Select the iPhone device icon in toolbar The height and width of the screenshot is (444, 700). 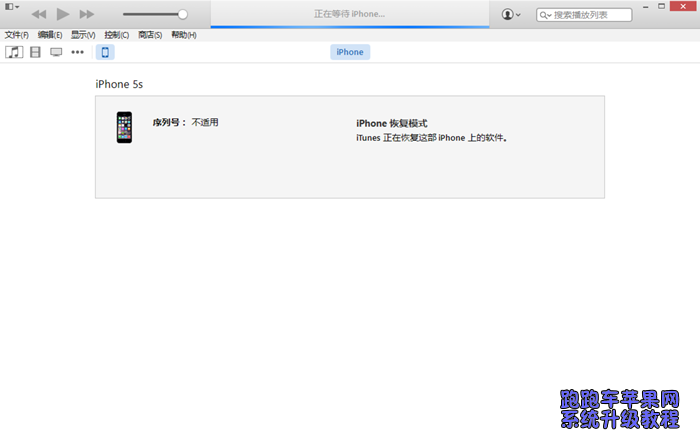(x=105, y=52)
